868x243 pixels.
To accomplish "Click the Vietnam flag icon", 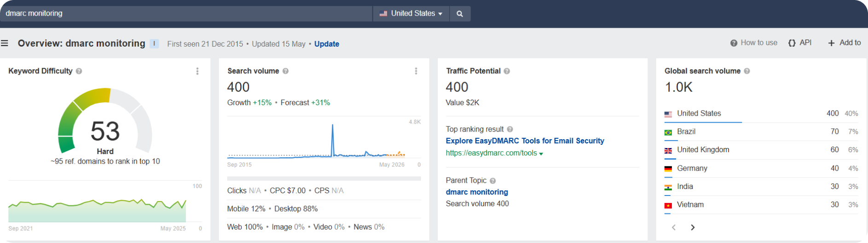I will pos(668,205).
